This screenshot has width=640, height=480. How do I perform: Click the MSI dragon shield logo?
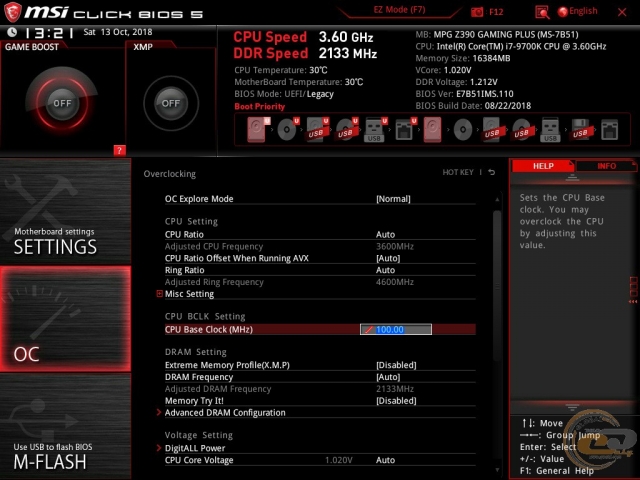[12, 12]
